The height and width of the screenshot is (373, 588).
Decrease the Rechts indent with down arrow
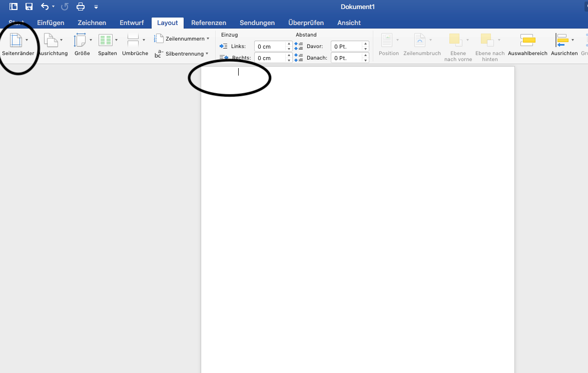[289, 61]
